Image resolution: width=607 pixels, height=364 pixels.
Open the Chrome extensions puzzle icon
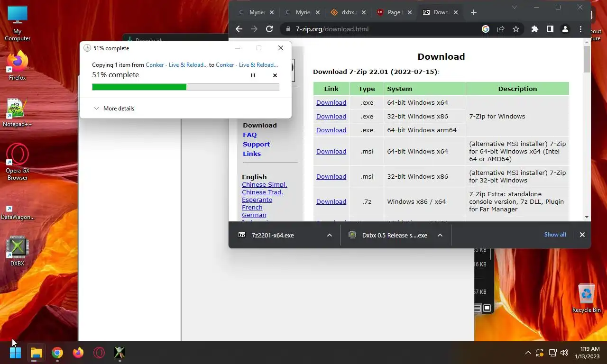535,29
